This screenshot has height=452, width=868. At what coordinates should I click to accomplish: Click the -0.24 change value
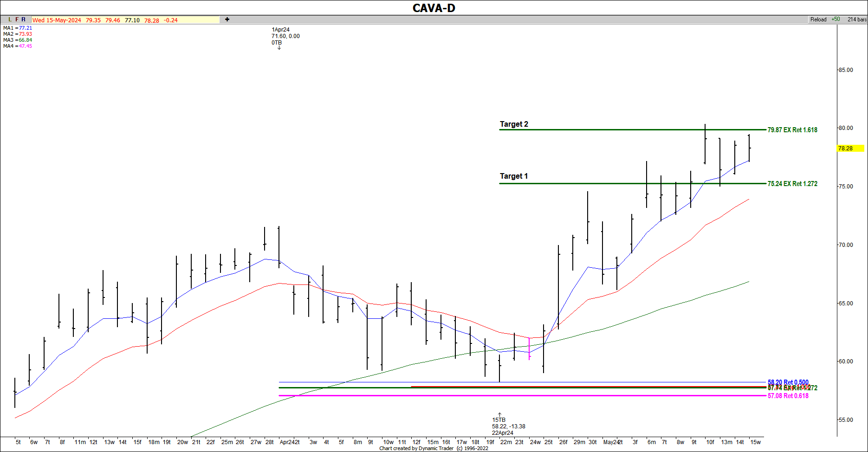point(171,20)
